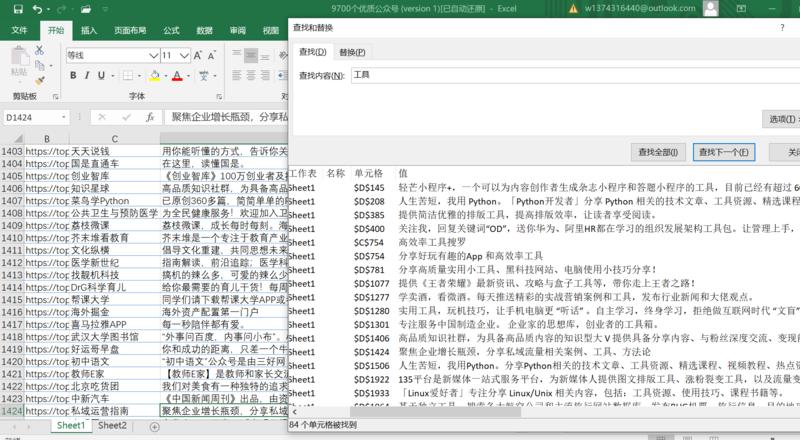Click the Find Next (查找下一个) button

(x=723, y=152)
